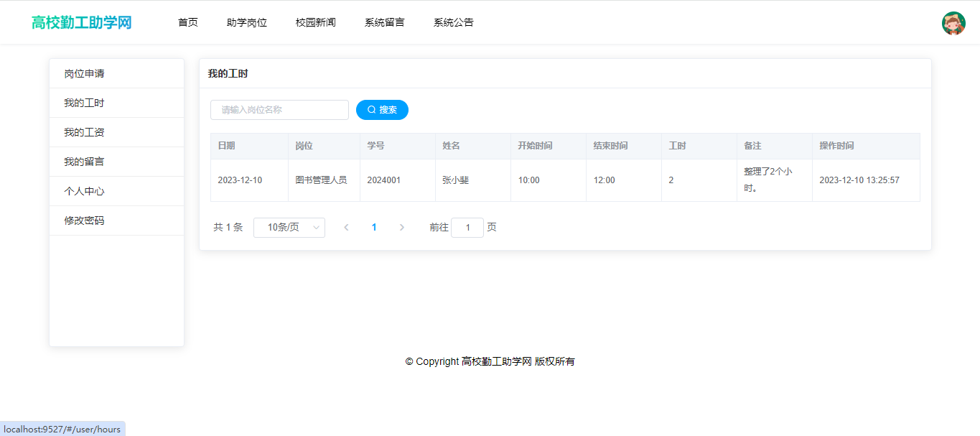The image size is (980, 436).
Task: Click the 前往 page jump input box
Action: (x=467, y=228)
